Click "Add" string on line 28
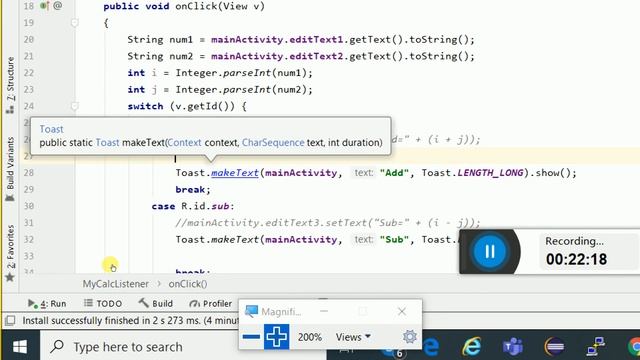This screenshot has height=360, width=640. 394,173
